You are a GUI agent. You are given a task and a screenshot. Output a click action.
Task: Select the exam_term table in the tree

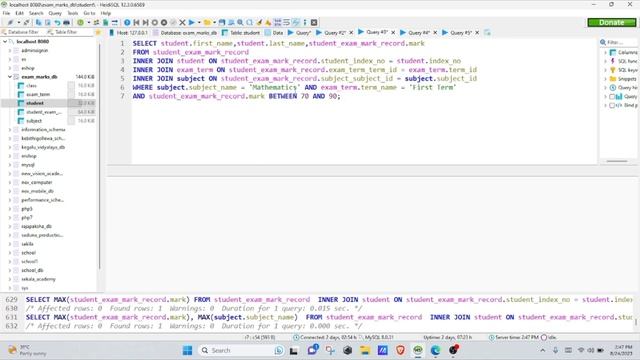tap(38, 94)
